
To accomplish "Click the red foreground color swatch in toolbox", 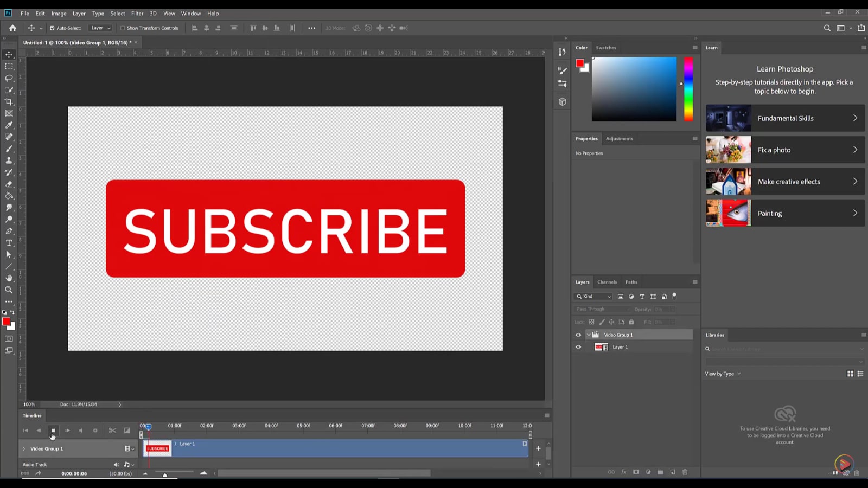I will click(7, 322).
